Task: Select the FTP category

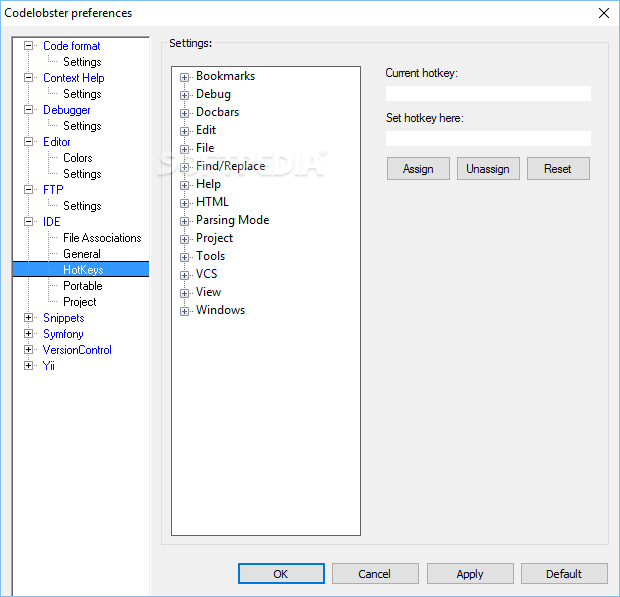Action: [x=53, y=190]
